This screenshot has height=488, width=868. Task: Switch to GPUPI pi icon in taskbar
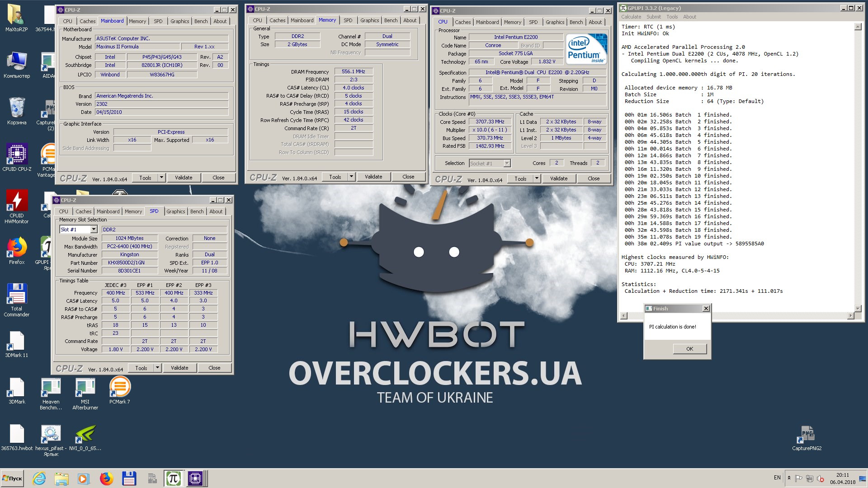pos(174,478)
